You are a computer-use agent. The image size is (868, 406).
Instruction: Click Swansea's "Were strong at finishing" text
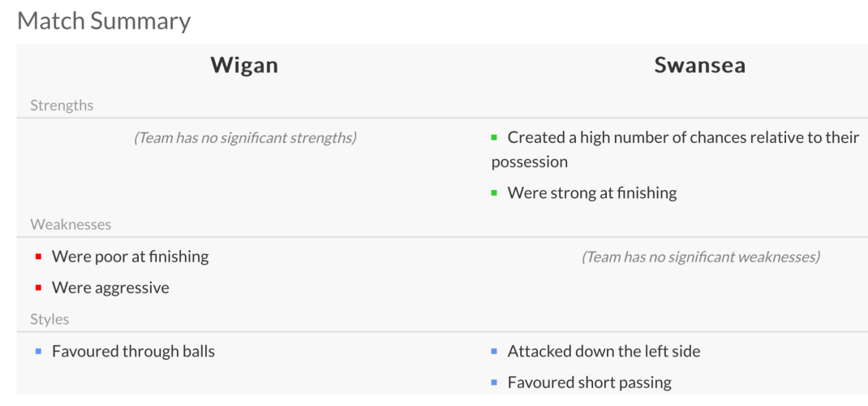(x=591, y=193)
